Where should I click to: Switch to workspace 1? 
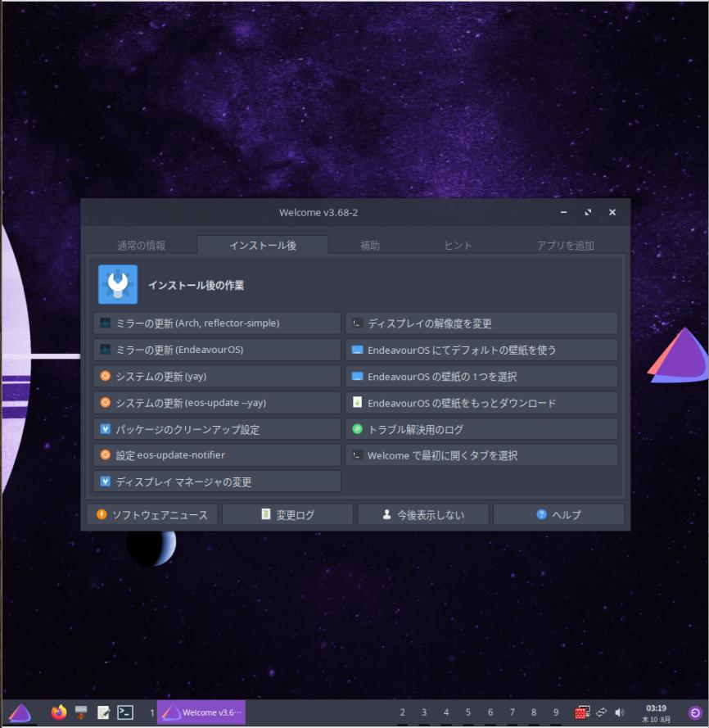[x=151, y=712]
